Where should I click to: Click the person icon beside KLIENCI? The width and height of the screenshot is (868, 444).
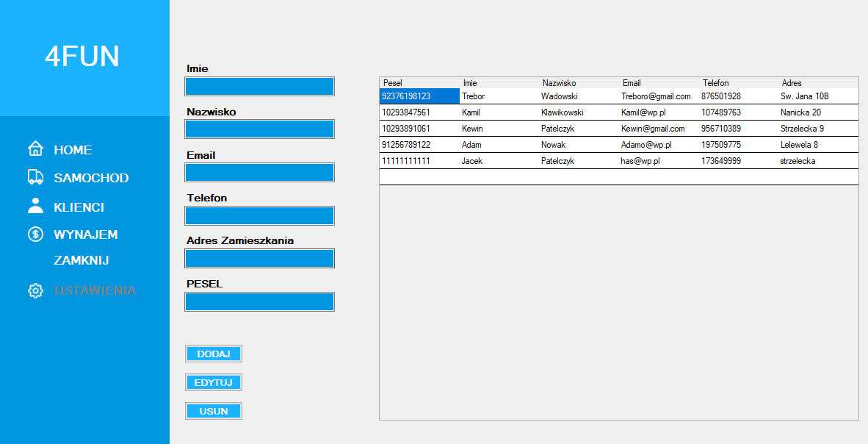tap(35, 206)
